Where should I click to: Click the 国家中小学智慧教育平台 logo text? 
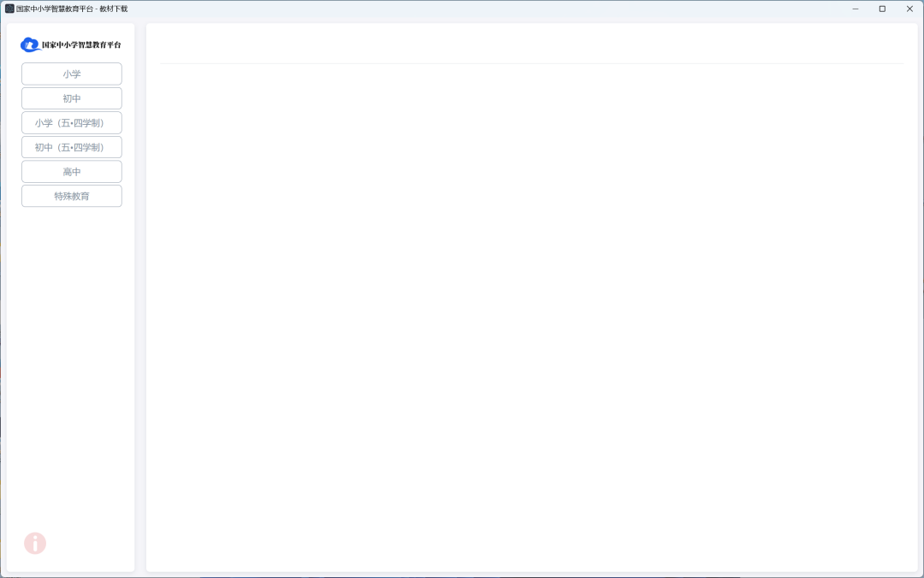[x=81, y=44]
